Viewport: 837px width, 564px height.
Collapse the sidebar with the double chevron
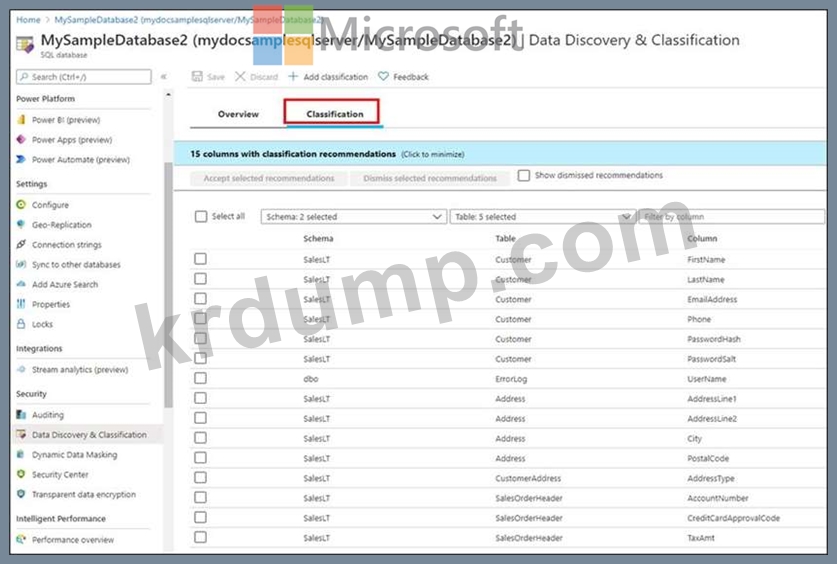[164, 77]
